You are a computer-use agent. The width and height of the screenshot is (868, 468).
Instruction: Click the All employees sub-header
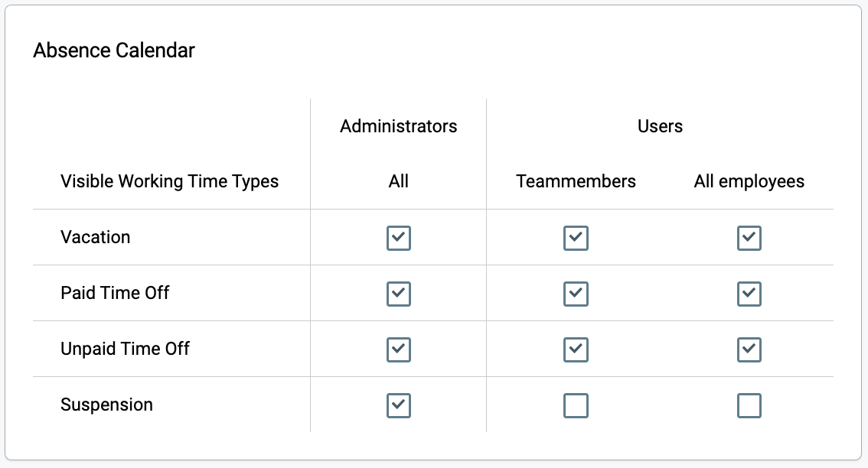(749, 181)
